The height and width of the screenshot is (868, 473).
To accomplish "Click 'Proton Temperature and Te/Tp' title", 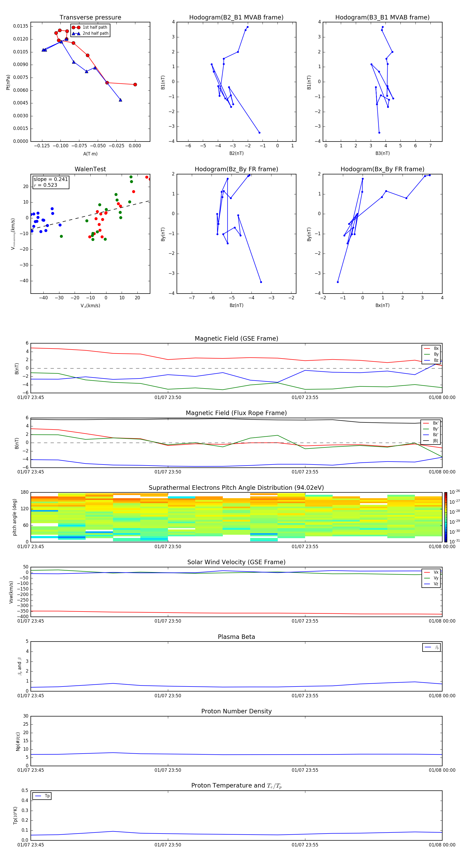I will [x=236, y=785].
